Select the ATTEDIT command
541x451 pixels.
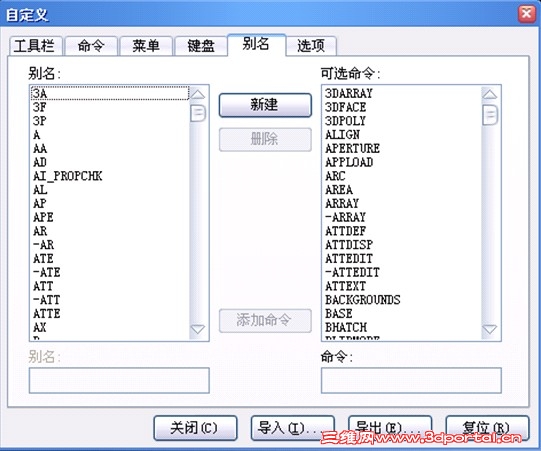click(x=402, y=259)
